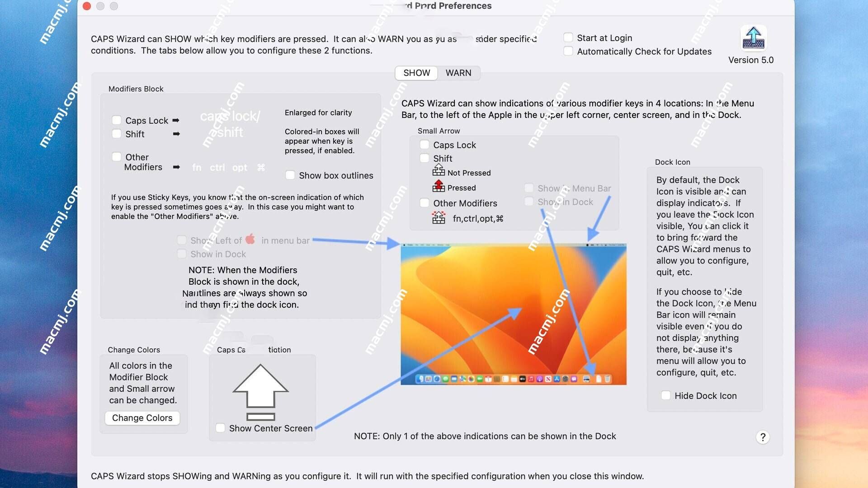Click the Not Pressed state icon

click(x=439, y=172)
